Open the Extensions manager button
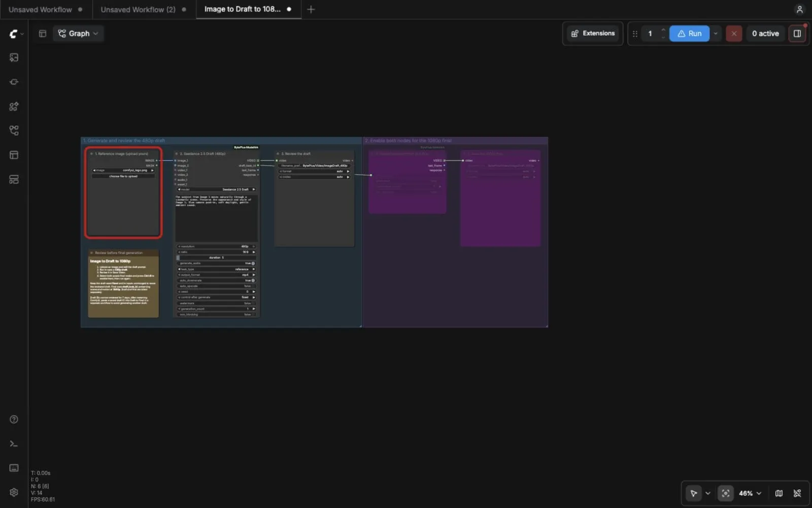This screenshot has height=508, width=812. click(x=593, y=34)
